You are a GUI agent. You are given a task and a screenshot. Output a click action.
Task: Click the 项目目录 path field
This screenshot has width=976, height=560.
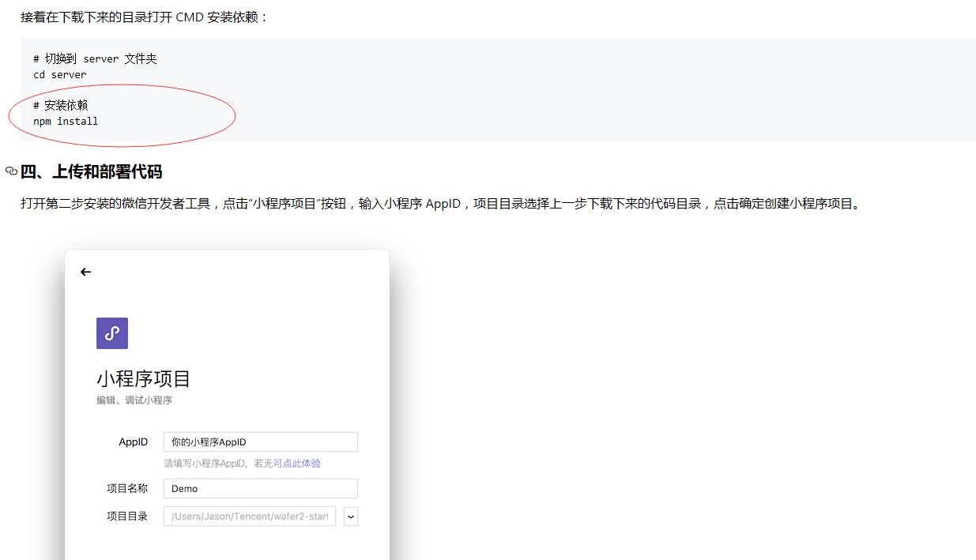click(250, 517)
